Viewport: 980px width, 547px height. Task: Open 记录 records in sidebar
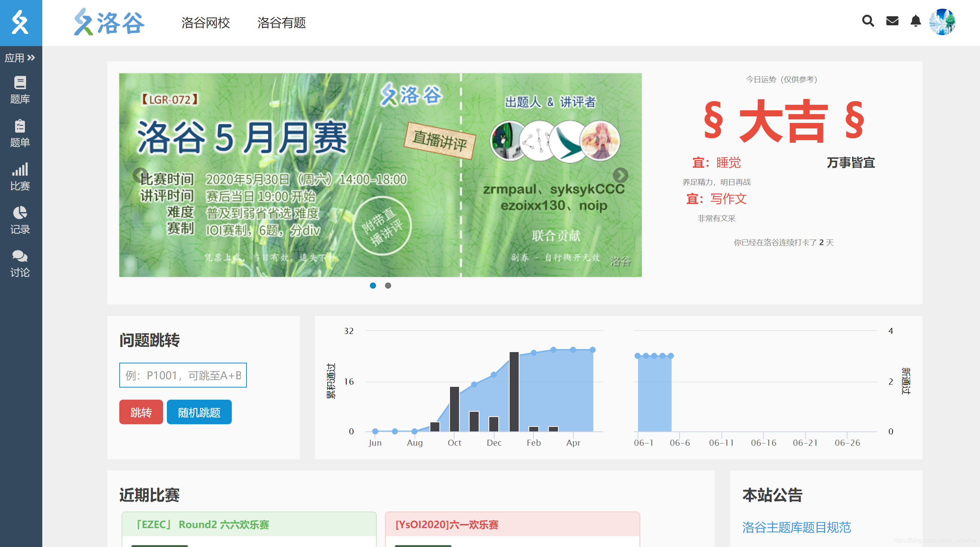(x=20, y=220)
